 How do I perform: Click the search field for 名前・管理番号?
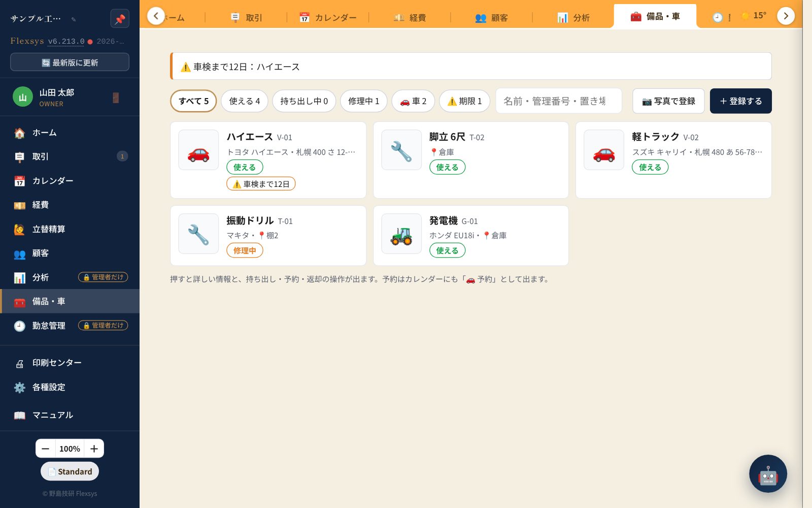(559, 101)
